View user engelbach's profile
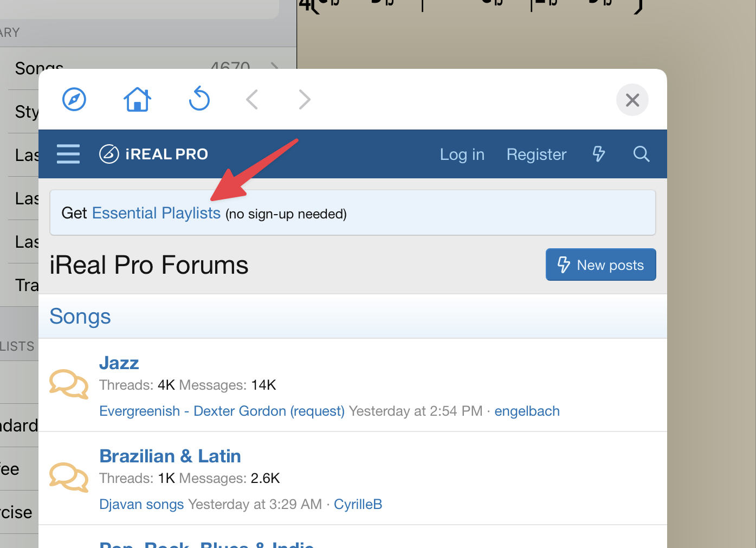 coord(527,411)
